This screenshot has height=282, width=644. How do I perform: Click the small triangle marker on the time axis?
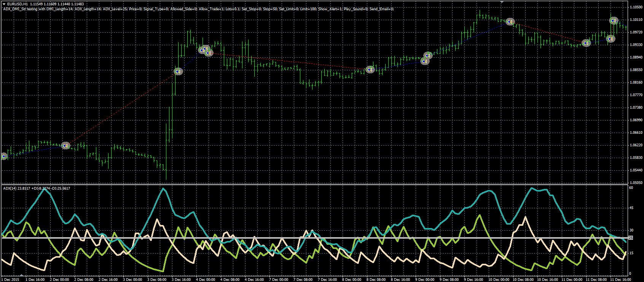22,275
